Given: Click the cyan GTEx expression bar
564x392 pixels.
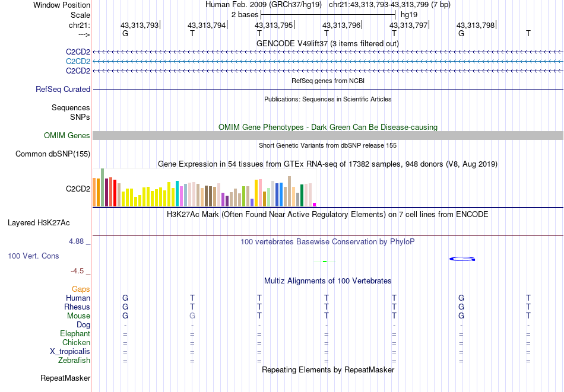Looking at the screenshot, I should 178,194.
